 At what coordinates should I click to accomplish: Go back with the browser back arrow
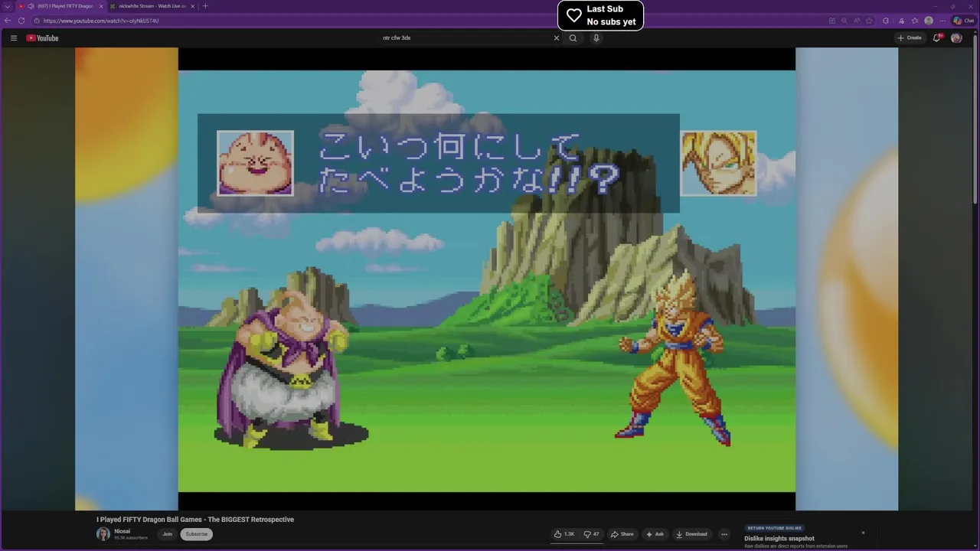[8, 21]
